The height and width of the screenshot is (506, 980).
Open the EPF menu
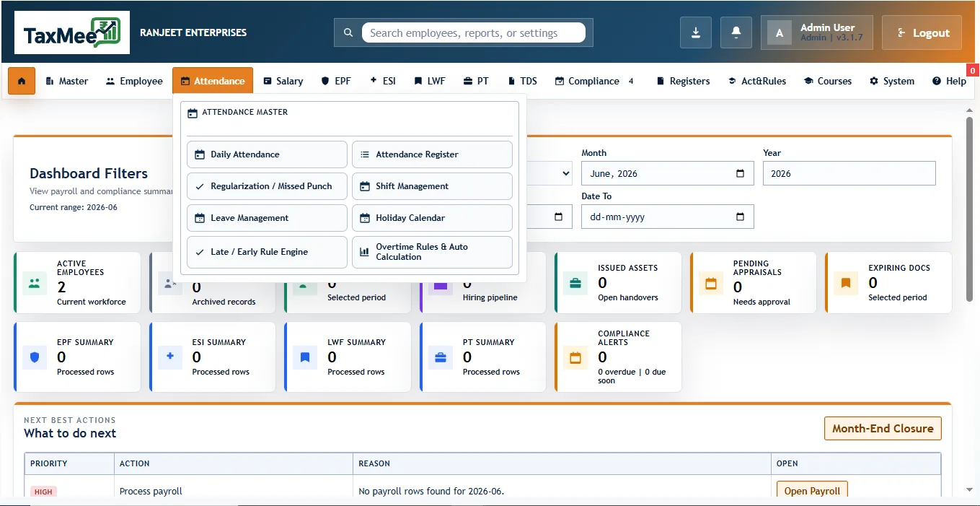tap(336, 81)
